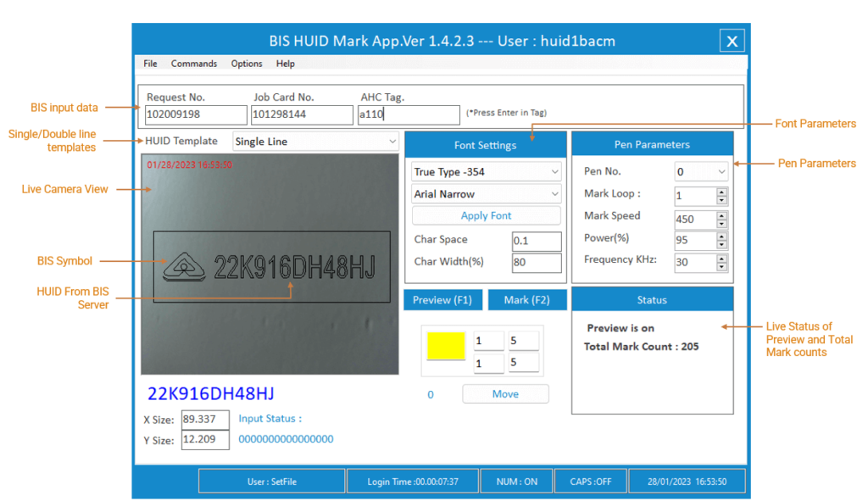Click the yellow color swatch
This screenshot has width=868, height=501.
(x=446, y=346)
